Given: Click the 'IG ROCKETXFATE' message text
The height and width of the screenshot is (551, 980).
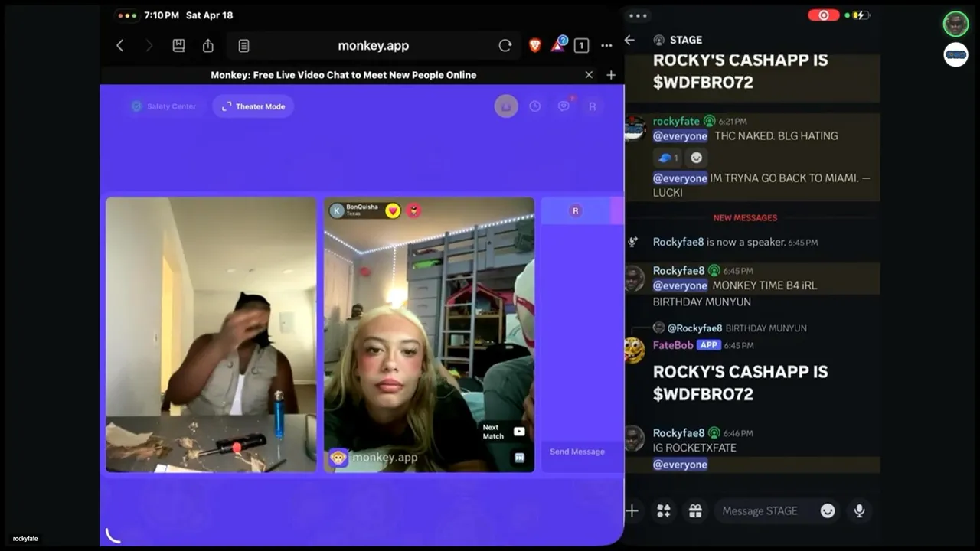Looking at the screenshot, I should pos(694,448).
